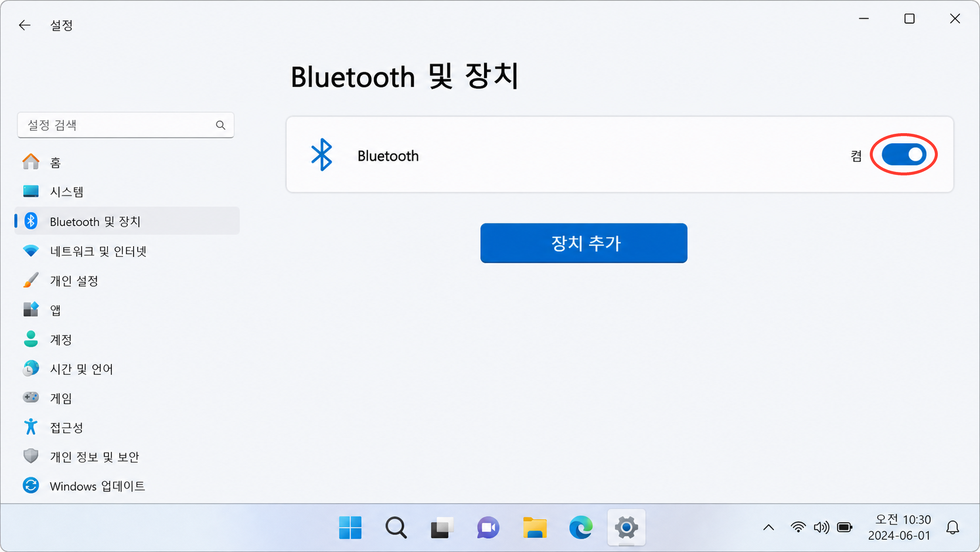Viewport: 980px width, 552px height.
Task: Launch Microsoft Edge from taskbar
Action: (580, 528)
